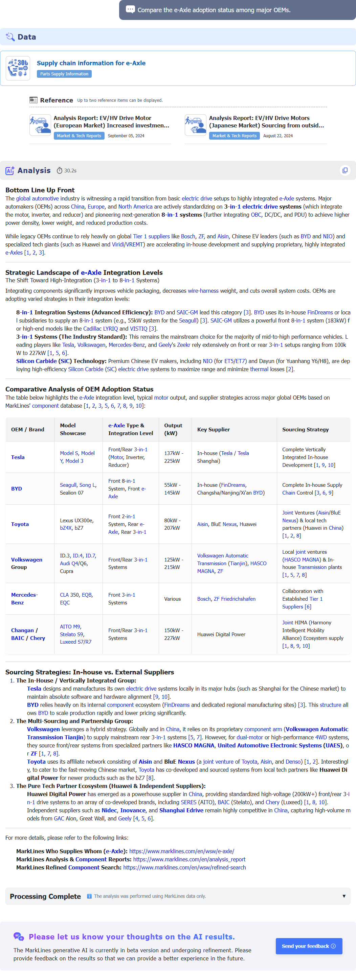Open the bZ4X link in Toyota row
Viewport: 356px width, 980px height.
click(x=66, y=528)
